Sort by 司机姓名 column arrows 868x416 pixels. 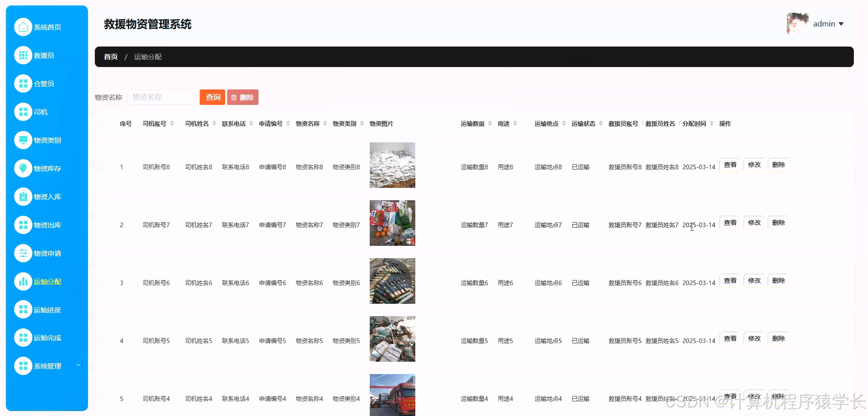tap(214, 124)
